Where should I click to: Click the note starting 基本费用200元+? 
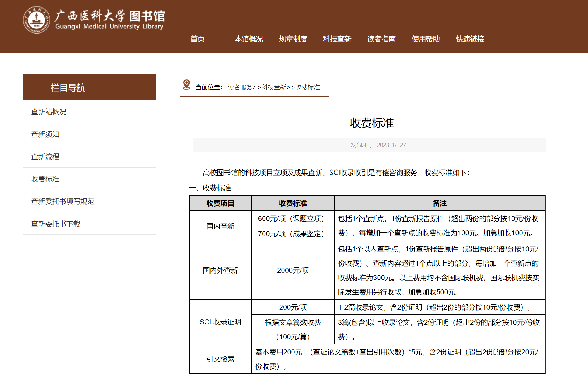tap(398, 359)
